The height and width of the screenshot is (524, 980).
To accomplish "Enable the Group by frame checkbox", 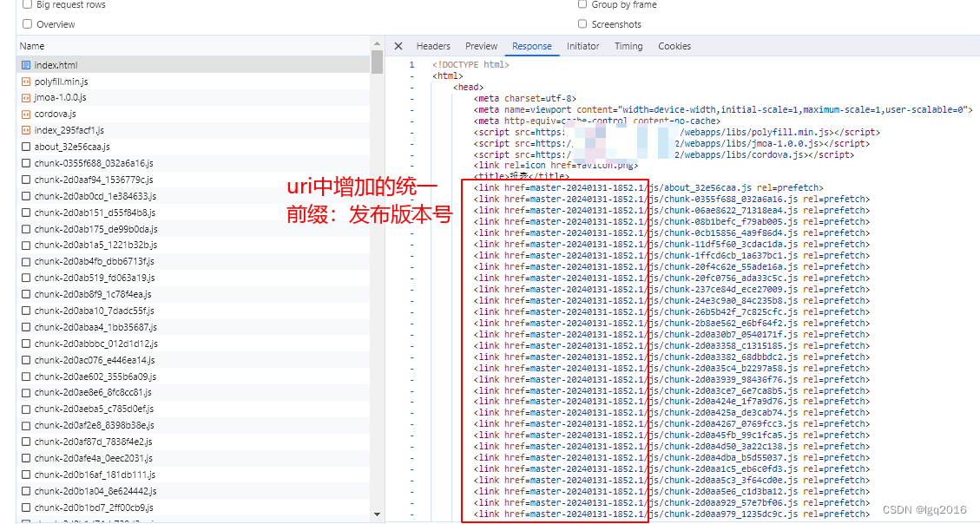I will 582,4.
